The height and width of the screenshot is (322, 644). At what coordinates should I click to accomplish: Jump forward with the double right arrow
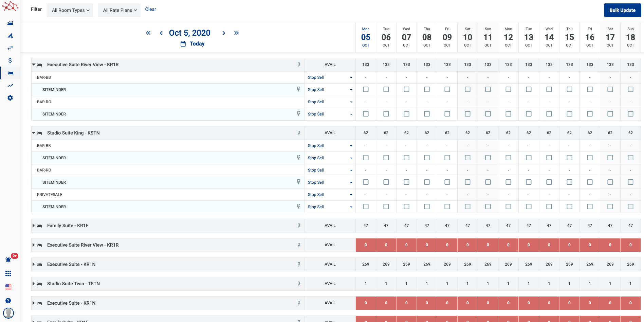click(x=236, y=33)
